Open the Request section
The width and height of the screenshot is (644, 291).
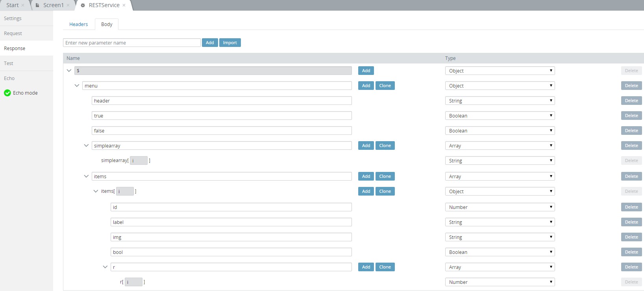coord(26,34)
